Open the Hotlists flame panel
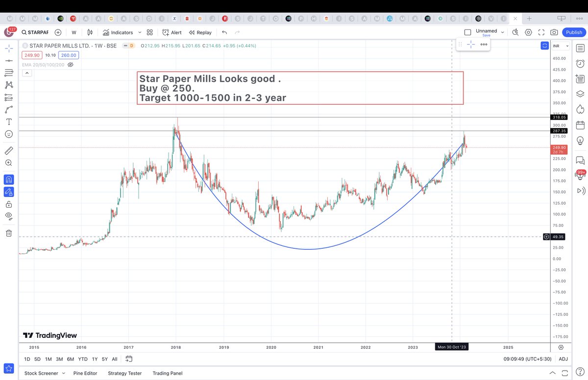This screenshot has width=588, height=380. pos(580,109)
